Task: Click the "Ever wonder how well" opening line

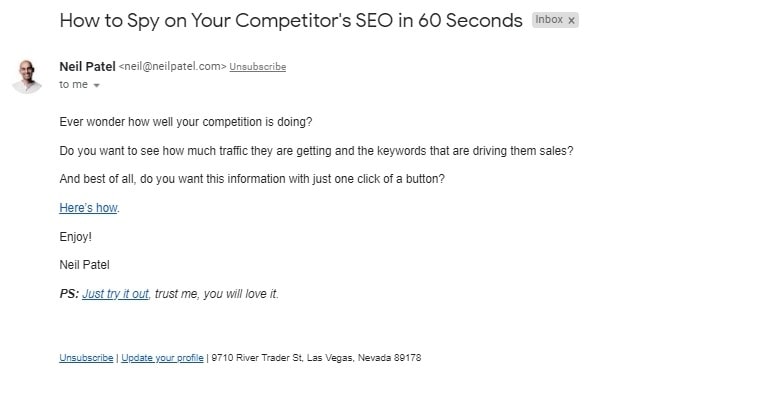Action: [185, 122]
